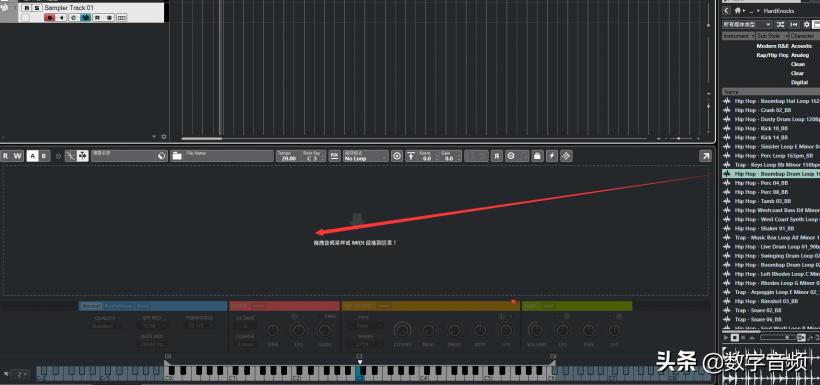Open track list settings gear icon
The height and width of the screenshot is (385, 820).
coord(164,137)
